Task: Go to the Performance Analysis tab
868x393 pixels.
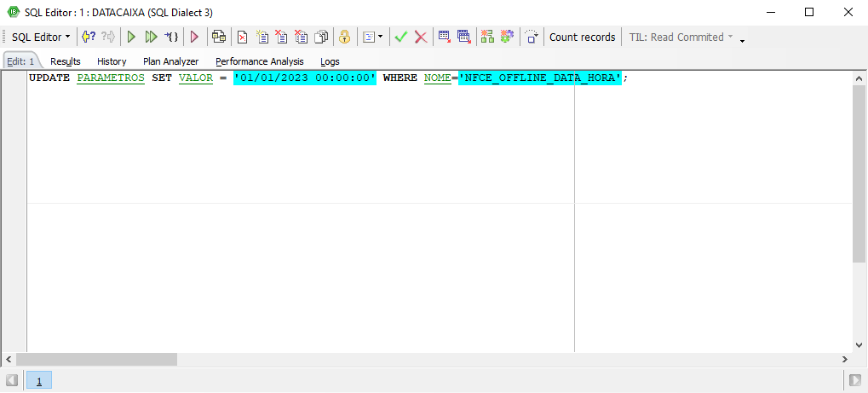Action: point(259,61)
